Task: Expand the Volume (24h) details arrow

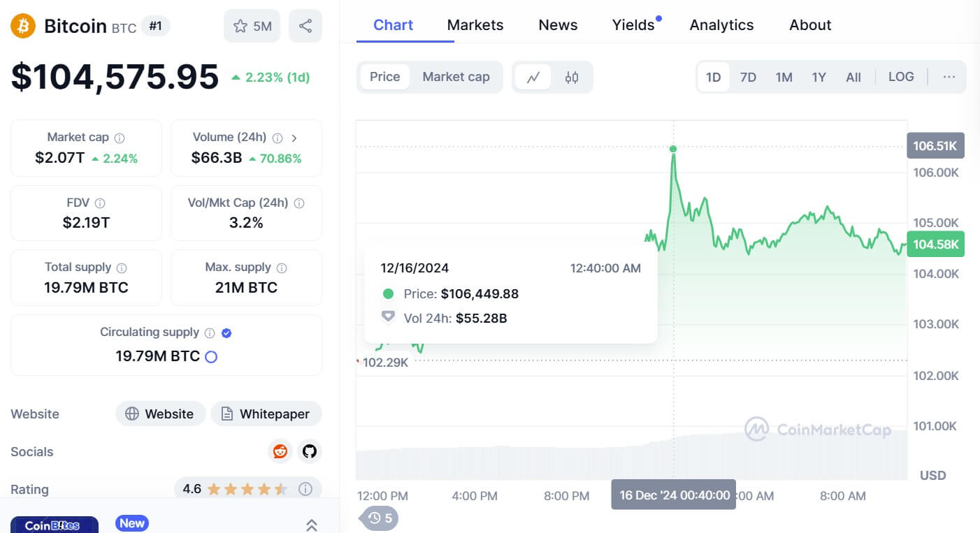Action: pos(294,138)
